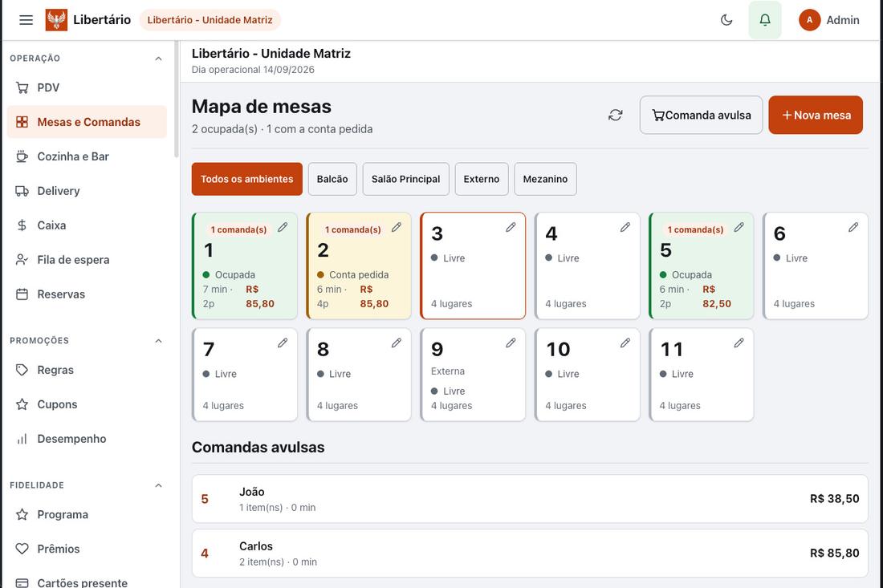Open the Libertário - Unidade Matriz unit selector
883x588 pixels.
[210, 20]
